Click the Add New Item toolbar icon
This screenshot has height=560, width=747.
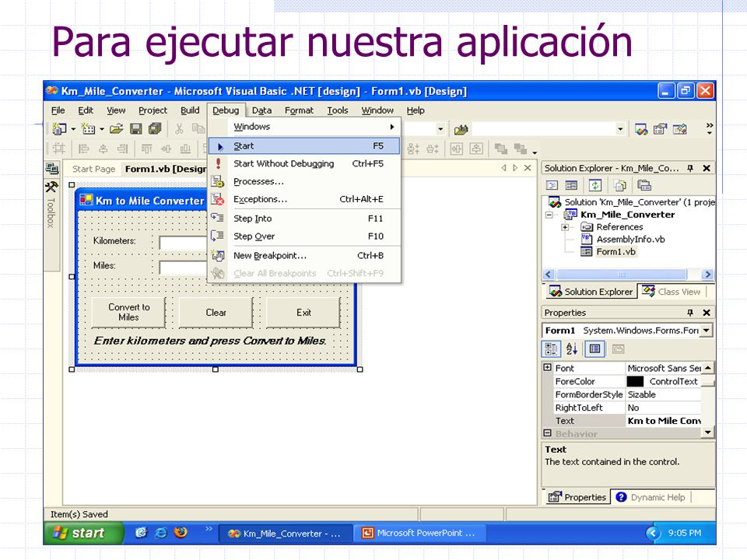coord(88,128)
